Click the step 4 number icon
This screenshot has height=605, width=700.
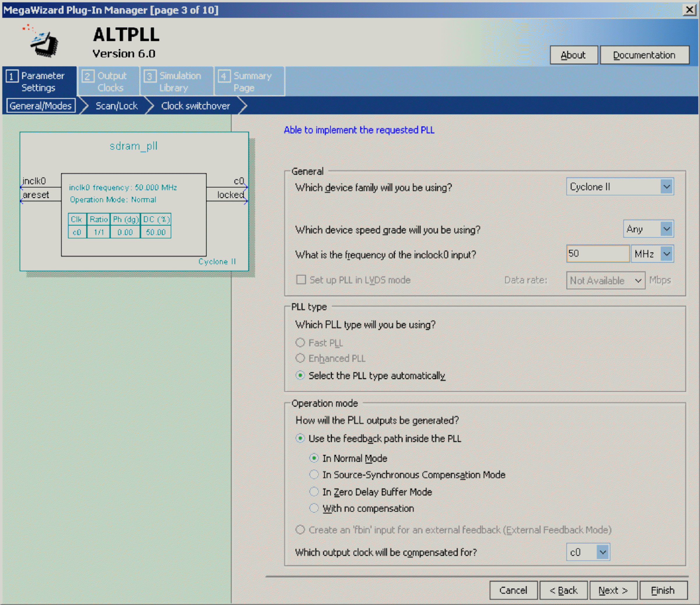(224, 76)
